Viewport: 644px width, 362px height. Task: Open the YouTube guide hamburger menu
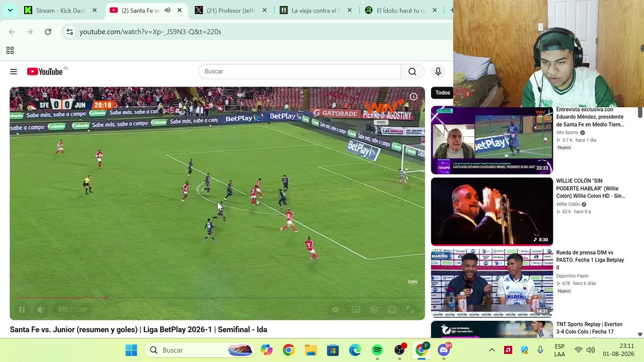pyautogui.click(x=14, y=71)
